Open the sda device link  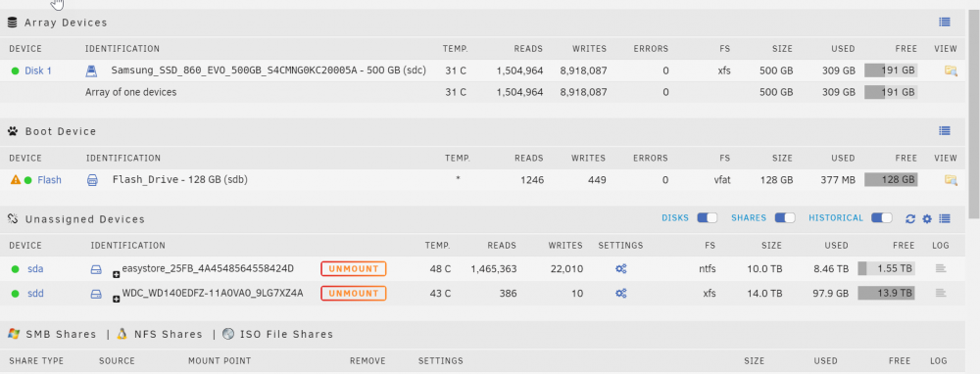[35, 269]
